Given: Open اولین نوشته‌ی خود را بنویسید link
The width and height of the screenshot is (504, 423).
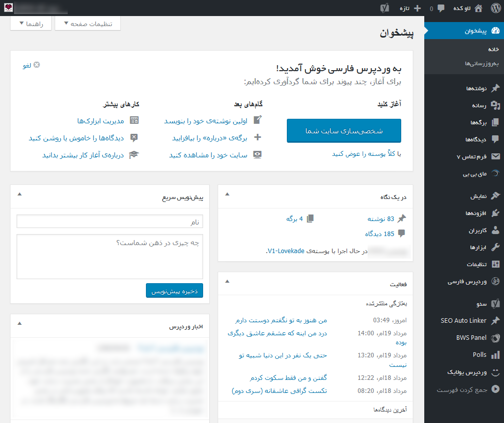Looking at the screenshot, I should 206,121.
